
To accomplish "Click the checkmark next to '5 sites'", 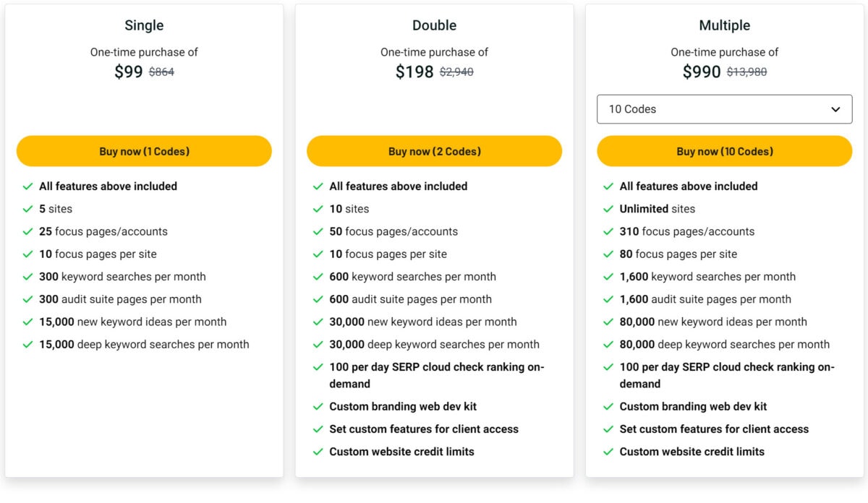I will pos(28,209).
